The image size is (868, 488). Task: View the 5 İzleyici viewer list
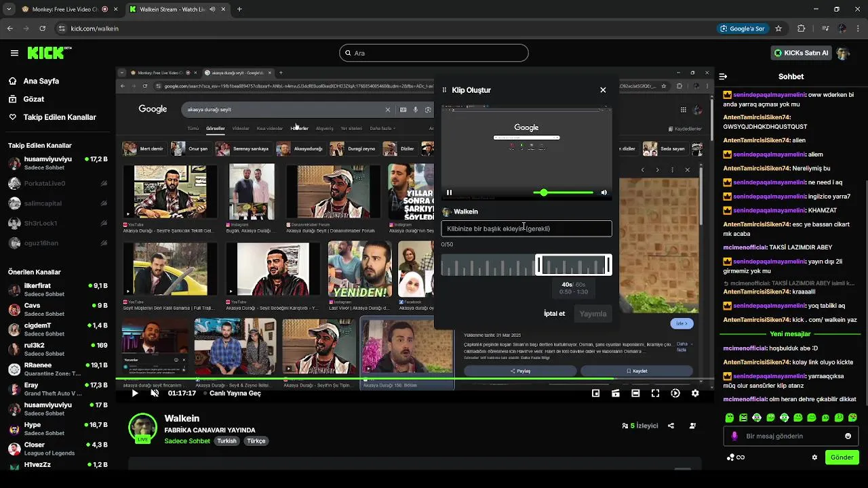(x=640, y=426)
